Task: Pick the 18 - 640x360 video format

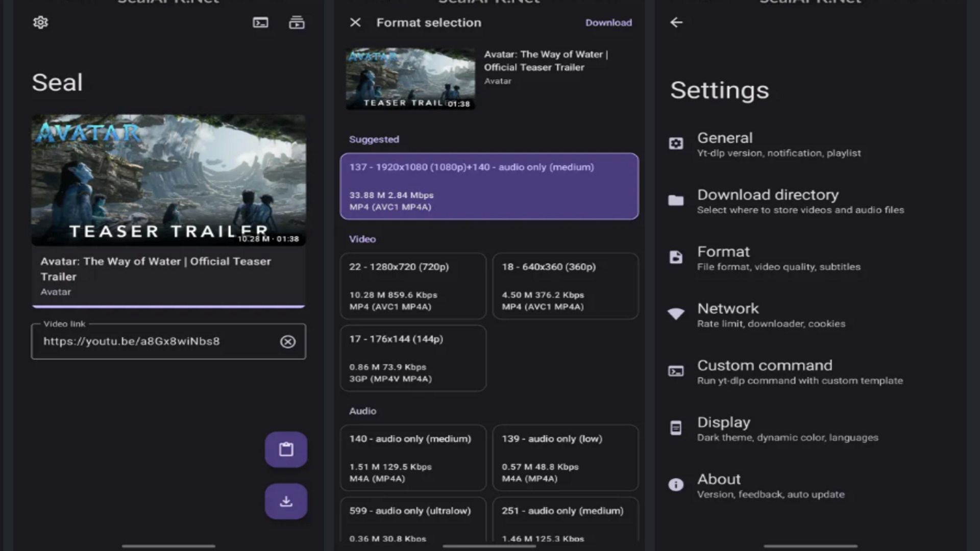Action: pyautogui.click(x=565, y=286)
